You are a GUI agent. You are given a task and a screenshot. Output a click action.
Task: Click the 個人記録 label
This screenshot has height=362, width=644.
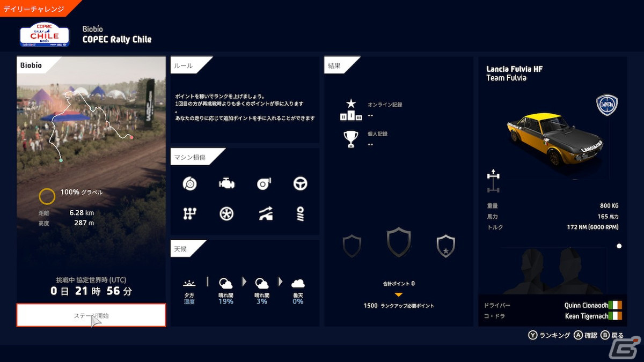[x=378, y=134]
